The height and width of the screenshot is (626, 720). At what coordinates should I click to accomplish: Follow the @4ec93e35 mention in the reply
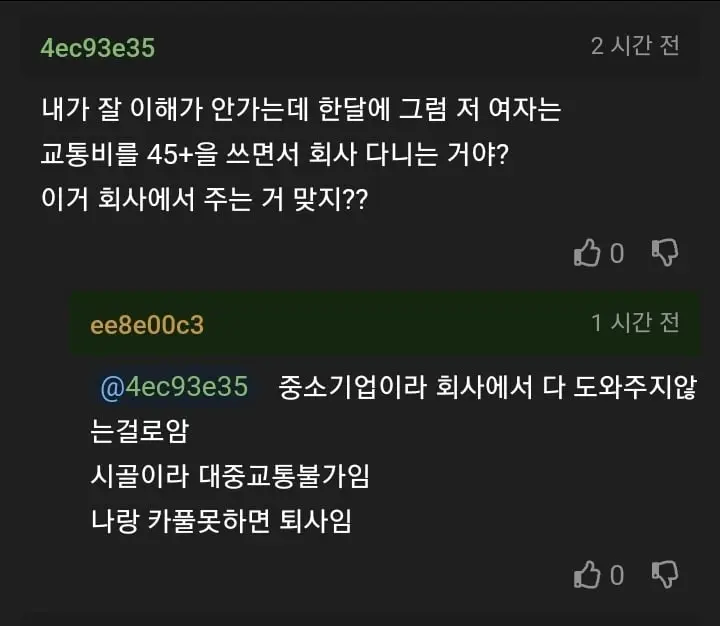click(x=174, y=387)
